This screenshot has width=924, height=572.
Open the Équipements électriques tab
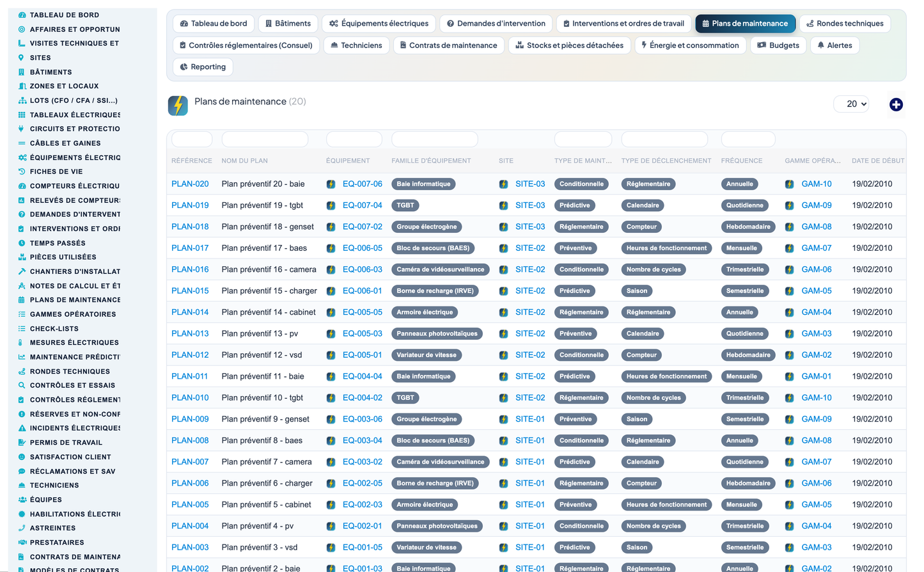click(x=379, y=24)
